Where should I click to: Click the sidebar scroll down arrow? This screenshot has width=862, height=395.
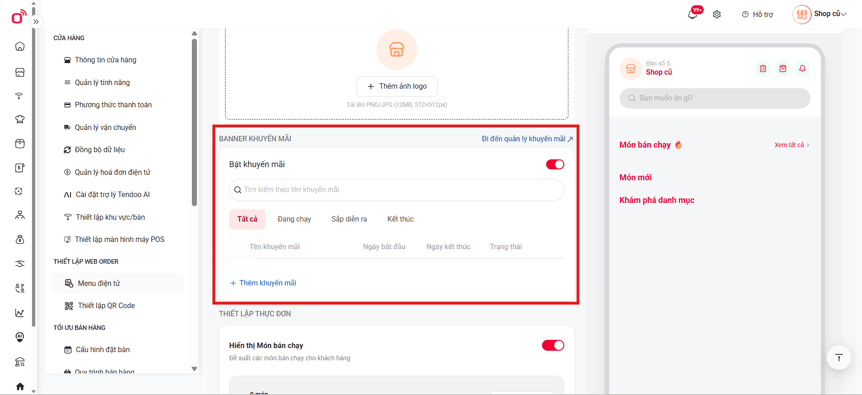[194, 369]
